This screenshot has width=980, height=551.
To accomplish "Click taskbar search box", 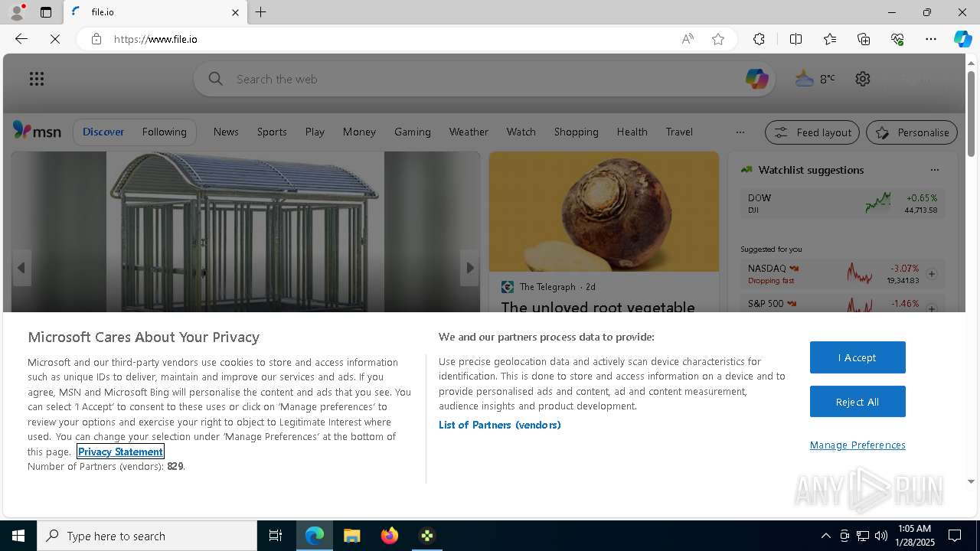I will [147, 536].
